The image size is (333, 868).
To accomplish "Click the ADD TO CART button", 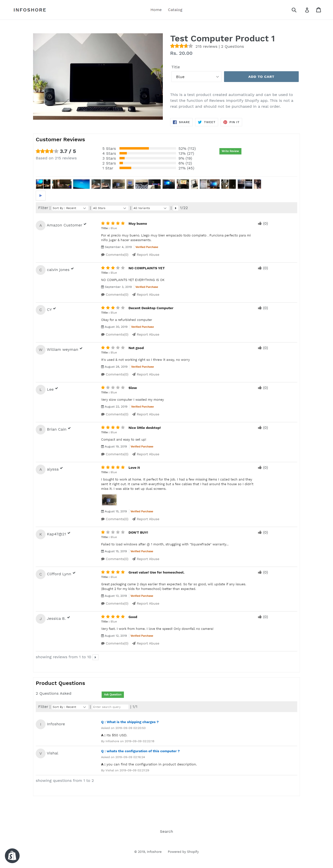I will 261,77.
